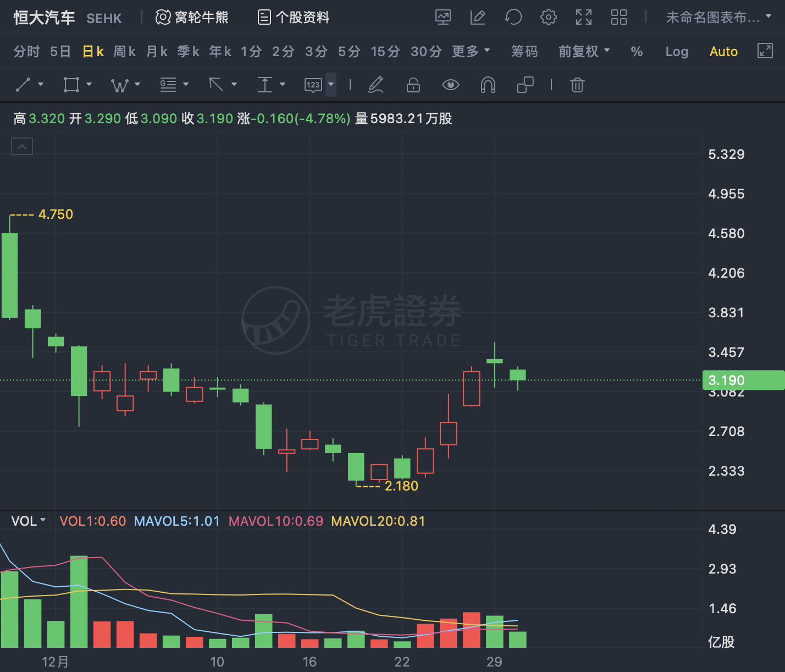This screenshot has height=672, width=785.
Task: Delete drawings with the trash icon
Action: (577, 85)
